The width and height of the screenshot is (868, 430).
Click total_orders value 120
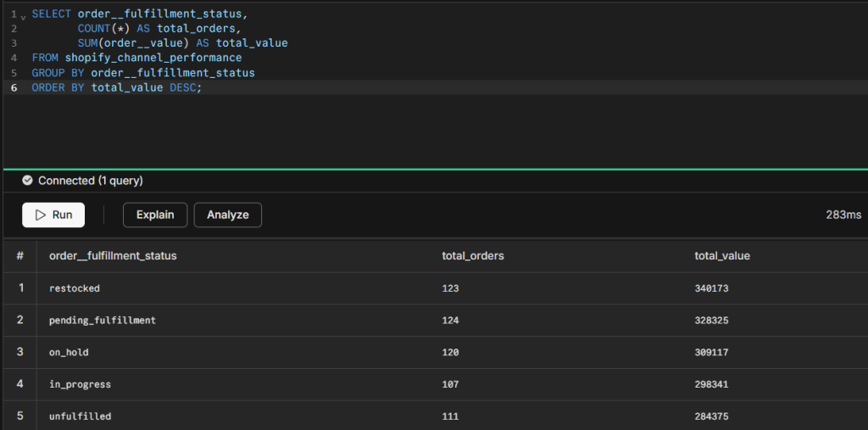(450, 353)
